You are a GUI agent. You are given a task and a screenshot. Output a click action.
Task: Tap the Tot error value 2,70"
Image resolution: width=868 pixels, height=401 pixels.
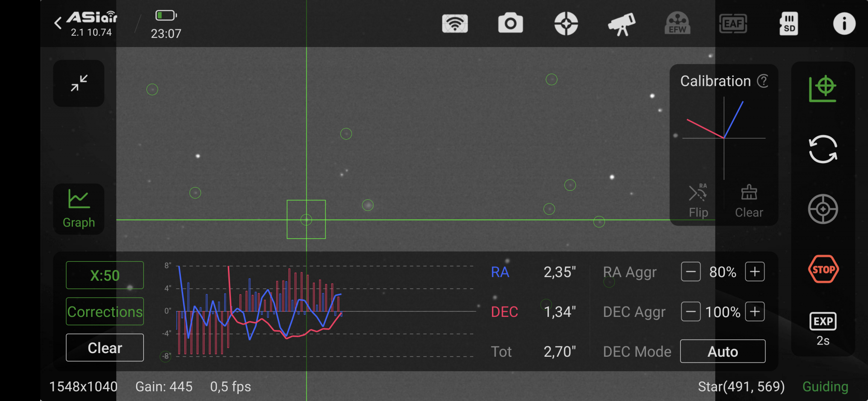(x=560, y=352)
